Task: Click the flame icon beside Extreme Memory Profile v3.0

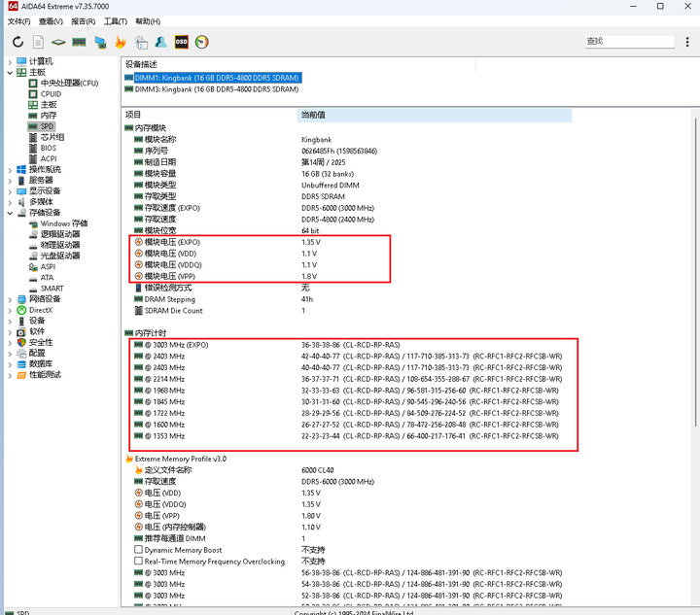Action: 129,459
